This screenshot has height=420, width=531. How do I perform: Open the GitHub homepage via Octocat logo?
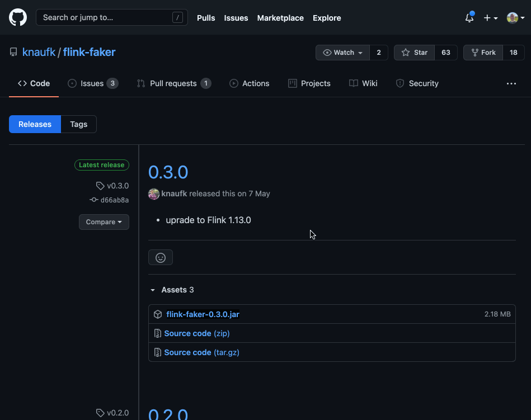tap(17, 17)
